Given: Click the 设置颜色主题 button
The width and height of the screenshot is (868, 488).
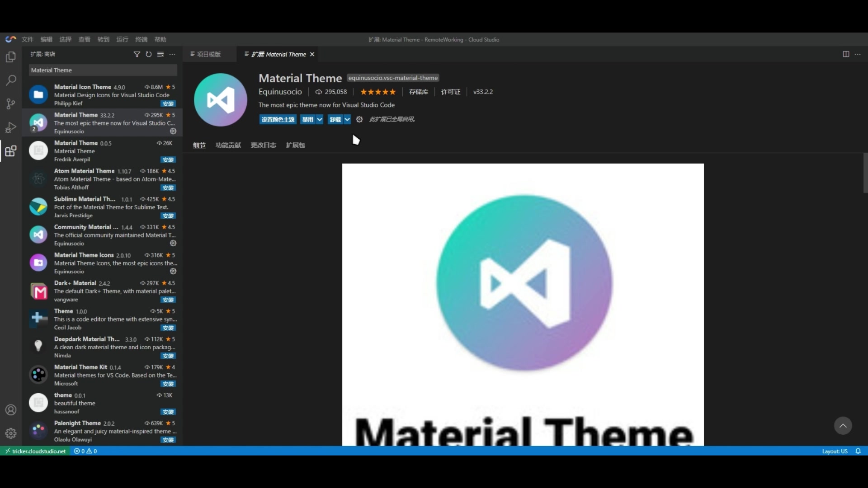Looking at the screenshot, I should [x=278, y=119].
